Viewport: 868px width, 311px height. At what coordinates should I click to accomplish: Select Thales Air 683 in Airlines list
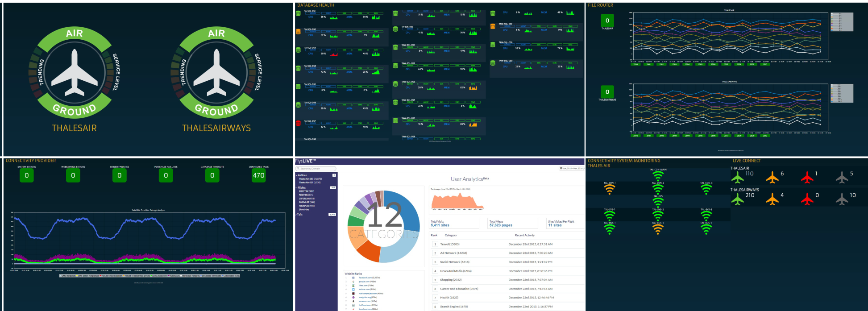click(x=310, y=179)
